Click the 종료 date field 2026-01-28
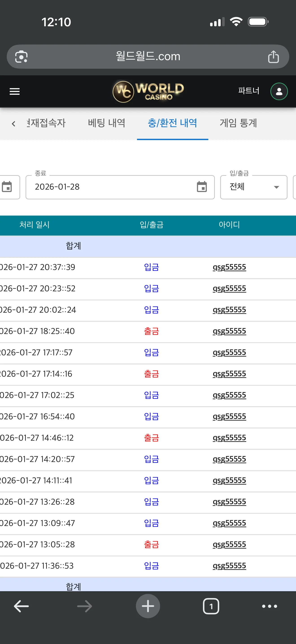 (x=120, y=187)
